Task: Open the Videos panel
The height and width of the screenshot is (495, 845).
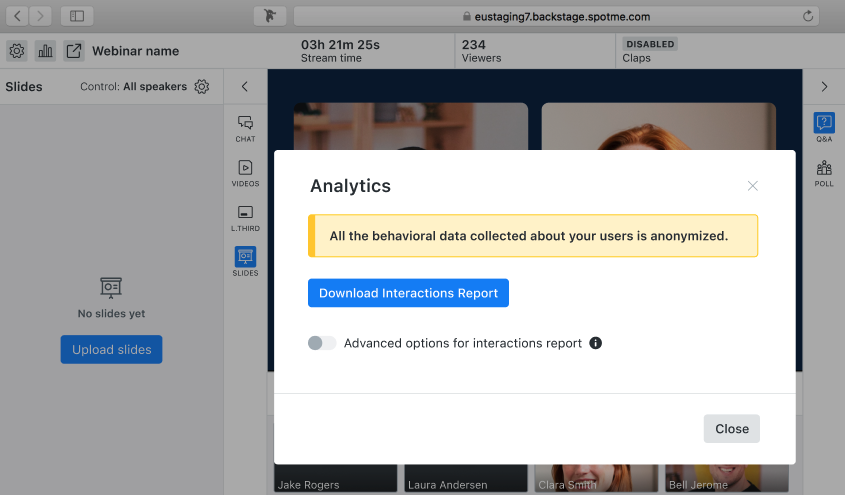Action: [245, 173]
